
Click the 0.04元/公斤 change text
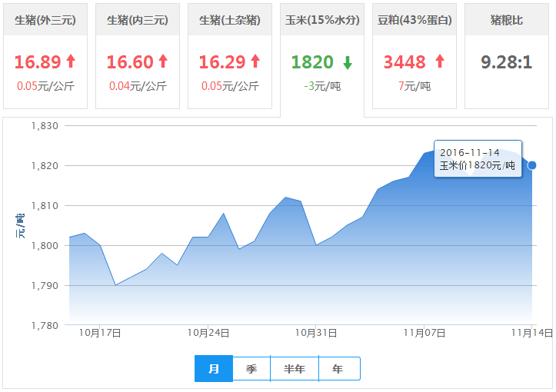pos(138,86)
